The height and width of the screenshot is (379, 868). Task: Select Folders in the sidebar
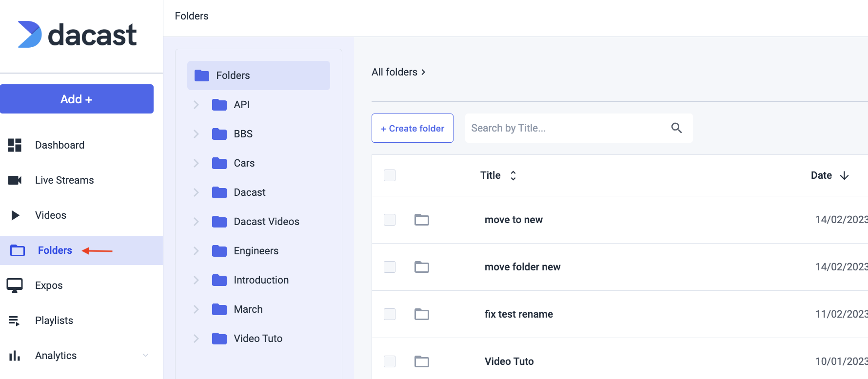point(81,250)
